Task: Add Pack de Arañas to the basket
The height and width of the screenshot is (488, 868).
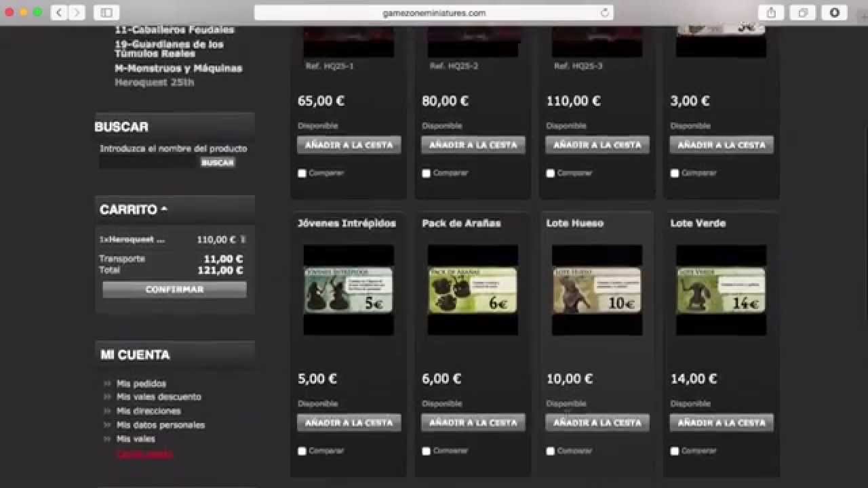Action: tap(473, 422)
